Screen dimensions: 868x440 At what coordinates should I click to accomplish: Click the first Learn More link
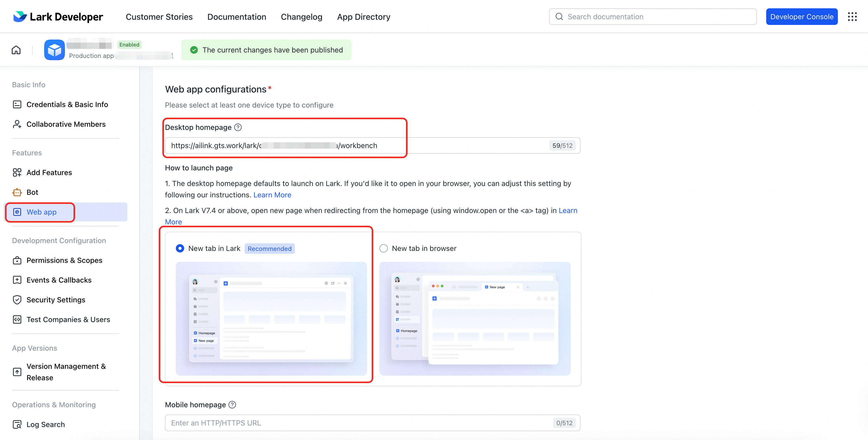272,195
